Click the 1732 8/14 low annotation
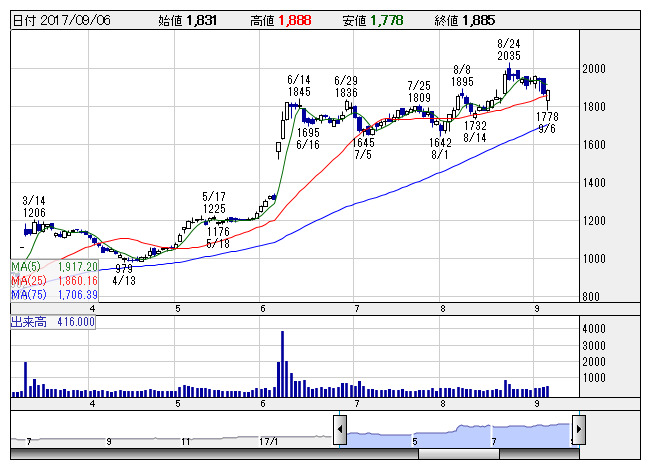The height and width of the screenshot is (469, 652). coord(475,131)
